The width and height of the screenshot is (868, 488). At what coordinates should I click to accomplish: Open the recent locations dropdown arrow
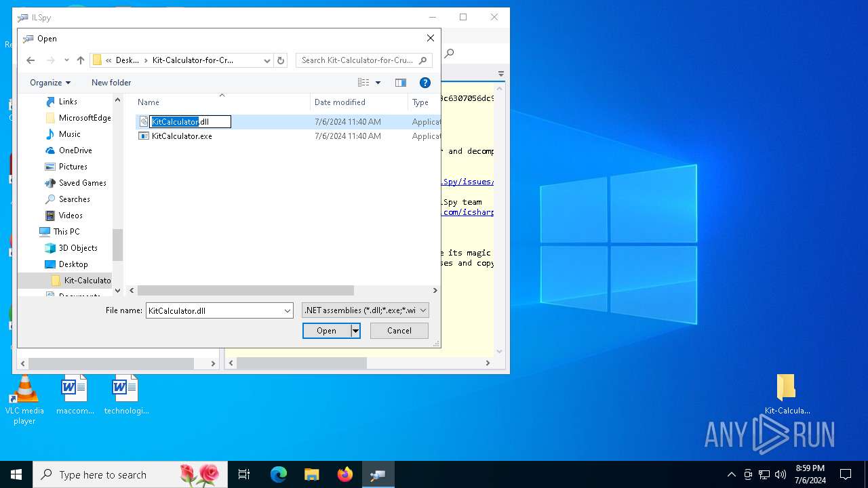point(66,60)
